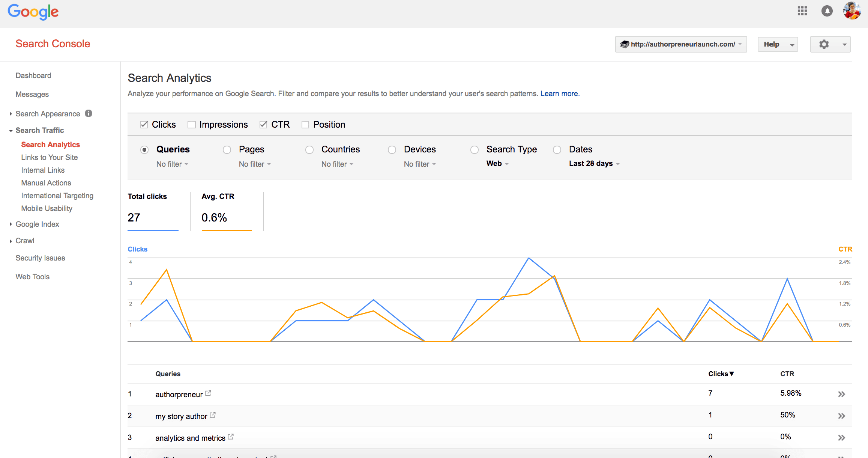Open the Google apps grid
868x458 pixels.
[x=802, y=11]
